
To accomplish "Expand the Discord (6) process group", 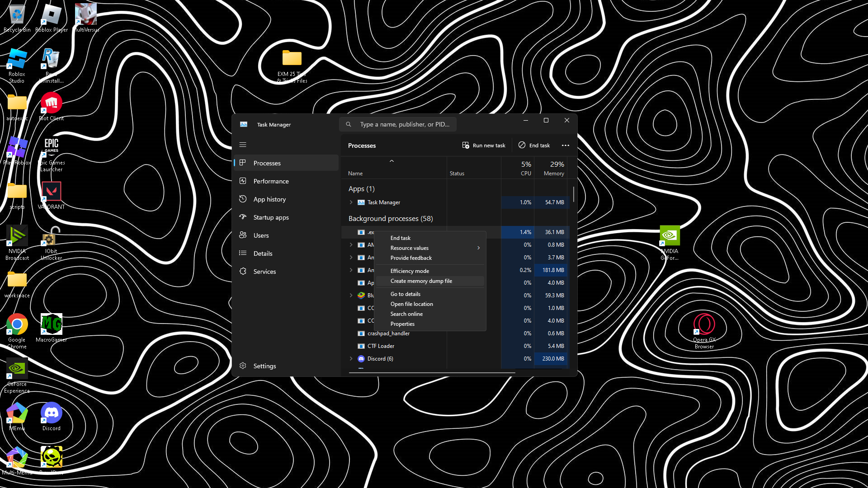I will (351, 359).
